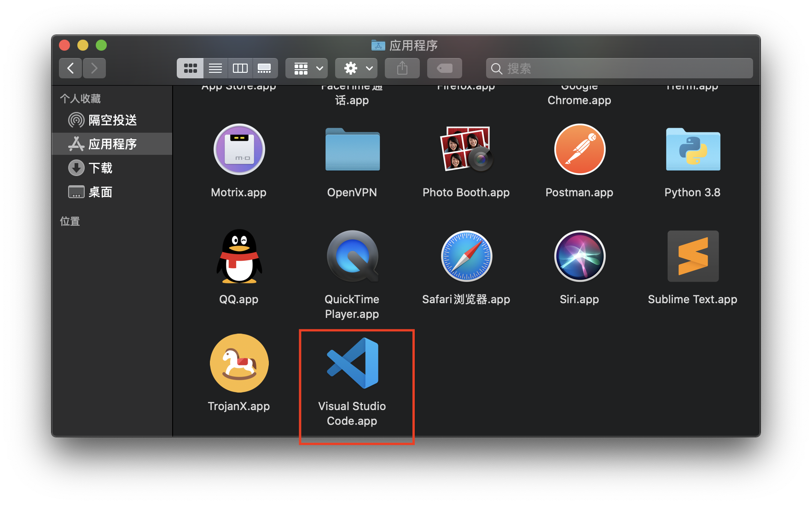The height and width of the screenshot is (505, 812).
Task: Select the Sublime Text.app icon
Action: (x=693, y=256)
